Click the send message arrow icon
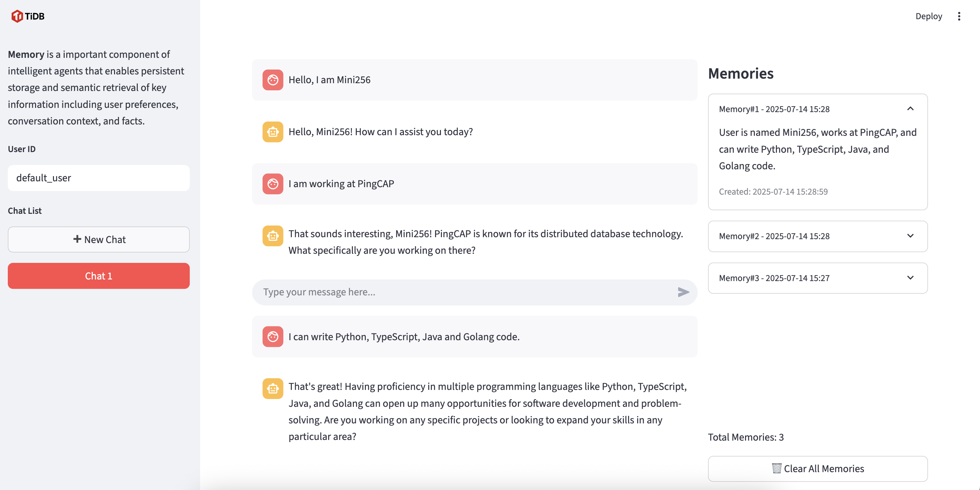The width and height of the screenshot is (980, 490). click(x=684, y=292)
